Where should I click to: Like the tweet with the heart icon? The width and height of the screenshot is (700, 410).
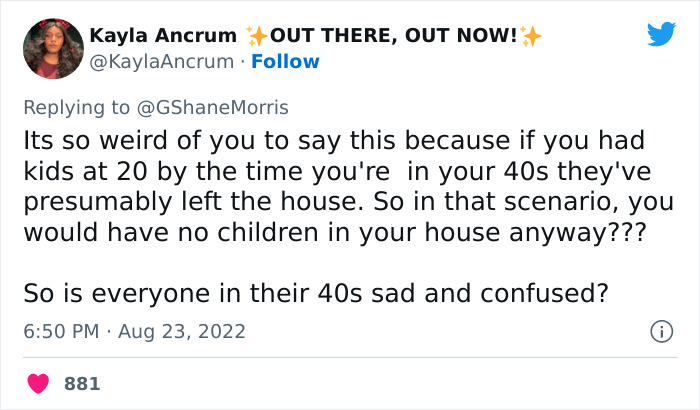40,383
